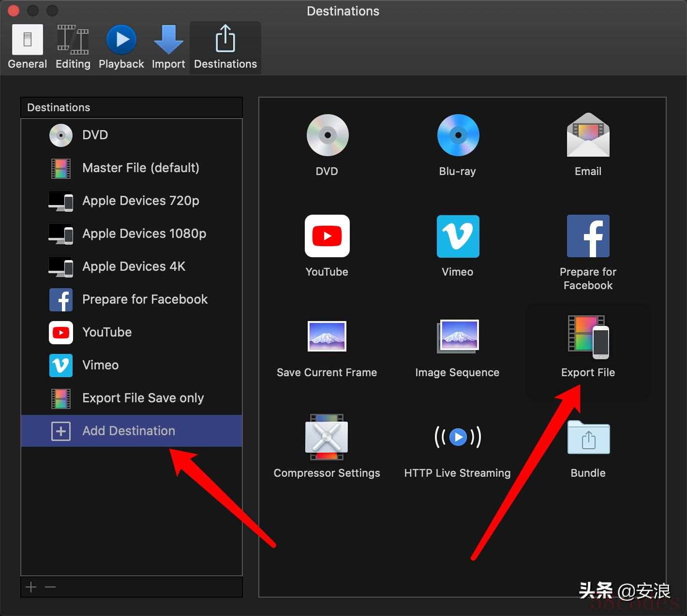Viewport: 687px width, 616px height.
Task: Click the Facebook icon in the grid
Action: (x=588, y=236)
